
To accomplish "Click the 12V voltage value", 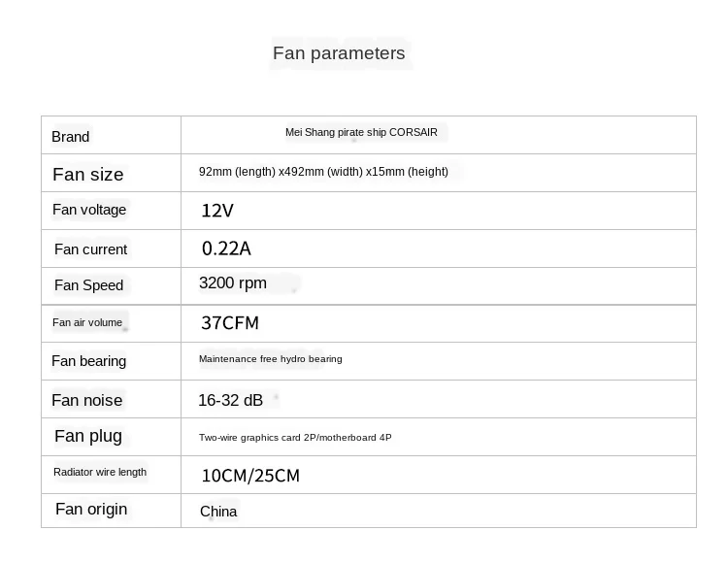I will click(217, 211).
